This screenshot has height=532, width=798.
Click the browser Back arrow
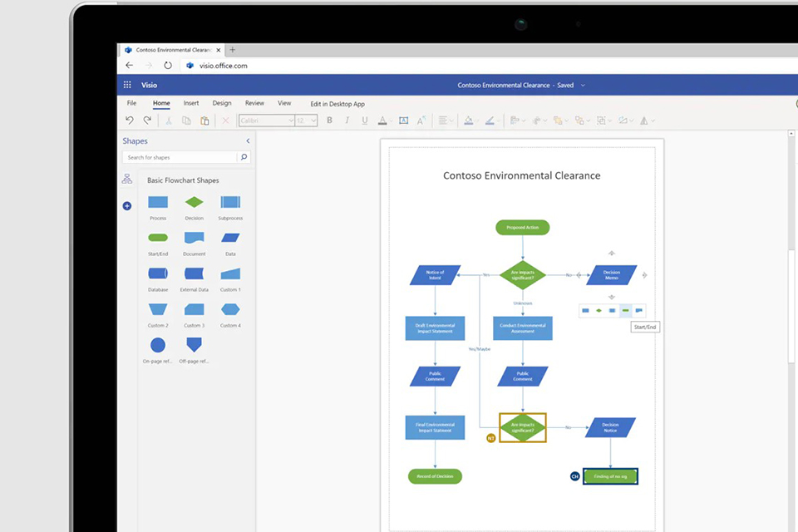(130, 65)
